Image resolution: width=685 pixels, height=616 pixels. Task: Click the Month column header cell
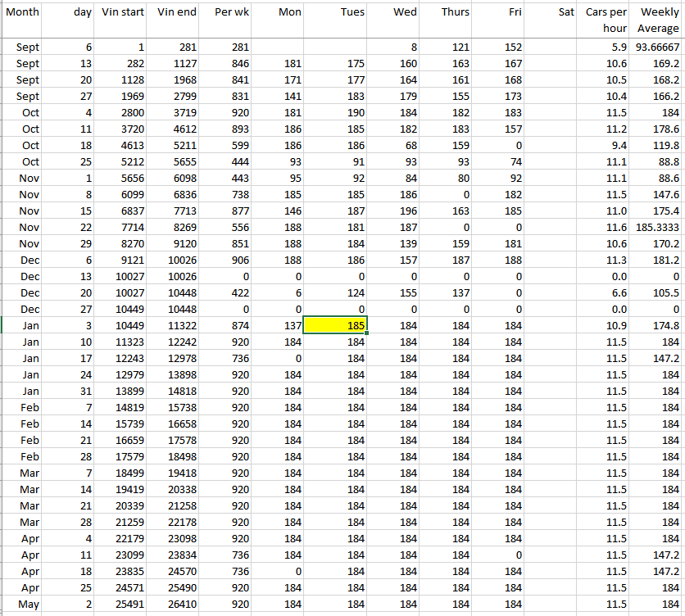pyautogui.click(x=22, y=13)
